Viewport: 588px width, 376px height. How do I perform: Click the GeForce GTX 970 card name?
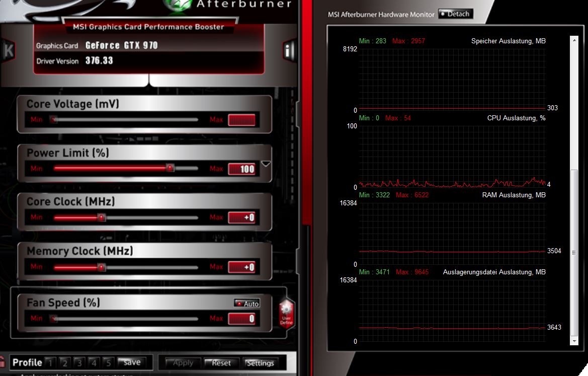(122, 45)
